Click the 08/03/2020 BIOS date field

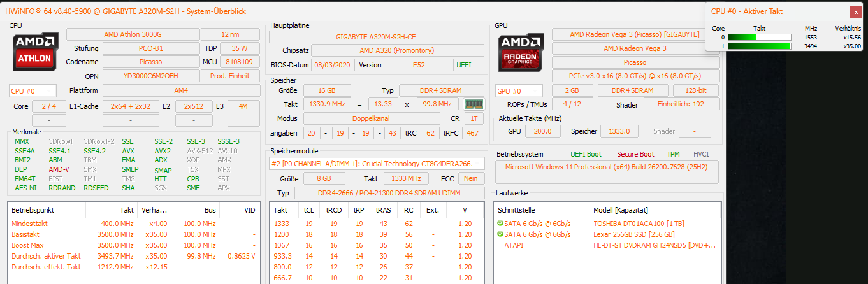pos(332,65)
